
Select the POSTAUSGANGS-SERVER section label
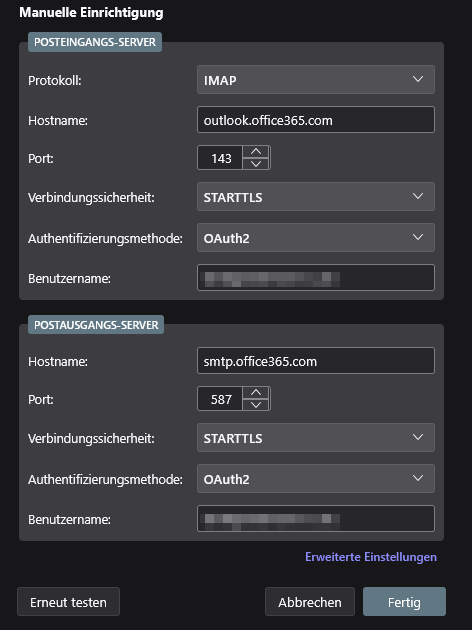click(96, 325)
